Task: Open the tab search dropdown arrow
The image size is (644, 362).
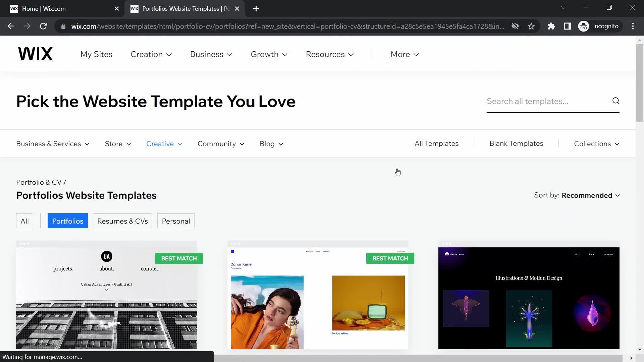Action: 563,7
